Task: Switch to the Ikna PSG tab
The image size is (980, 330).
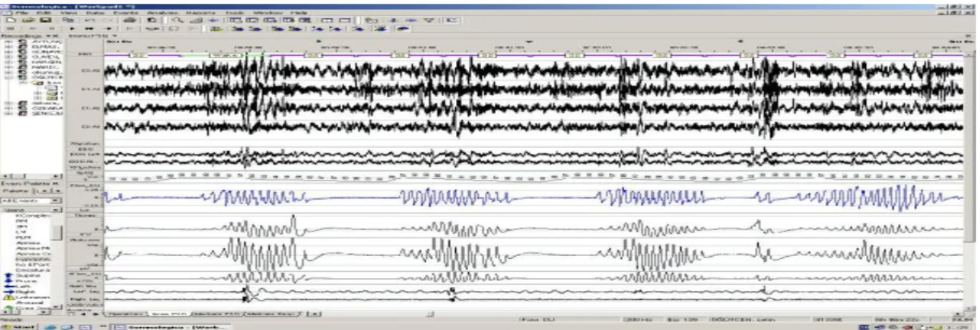Action: pyautogui.click(x=169, y=313)
